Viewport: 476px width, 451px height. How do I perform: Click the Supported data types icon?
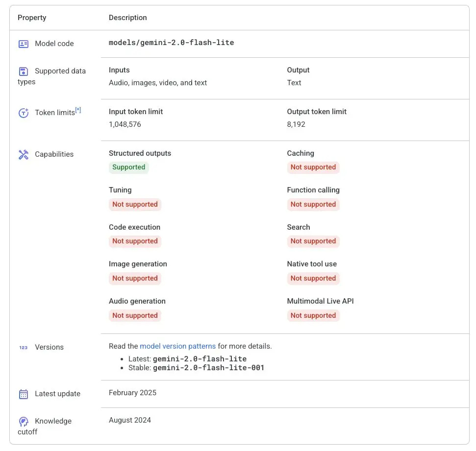24,71
